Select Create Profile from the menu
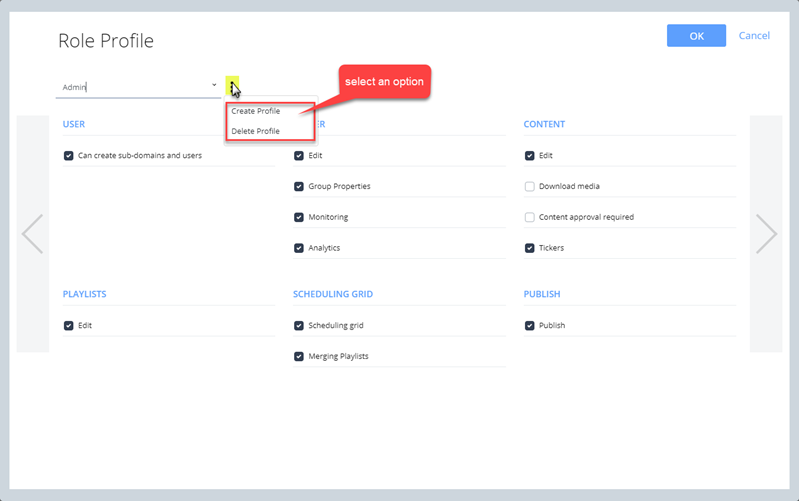 [x=256, y=111]
